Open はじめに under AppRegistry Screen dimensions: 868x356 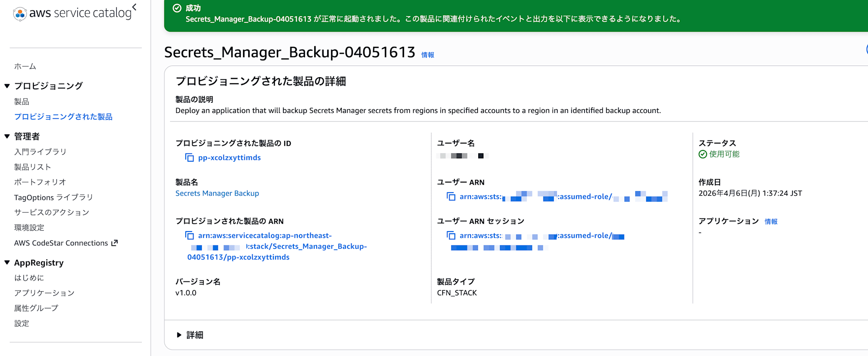click(x=29, y=278)
